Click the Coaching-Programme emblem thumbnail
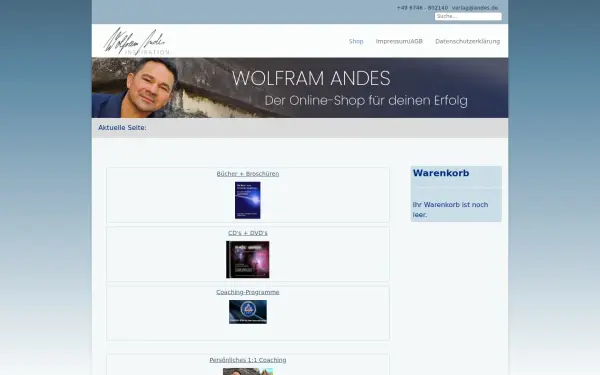 (x=248, y=312)
